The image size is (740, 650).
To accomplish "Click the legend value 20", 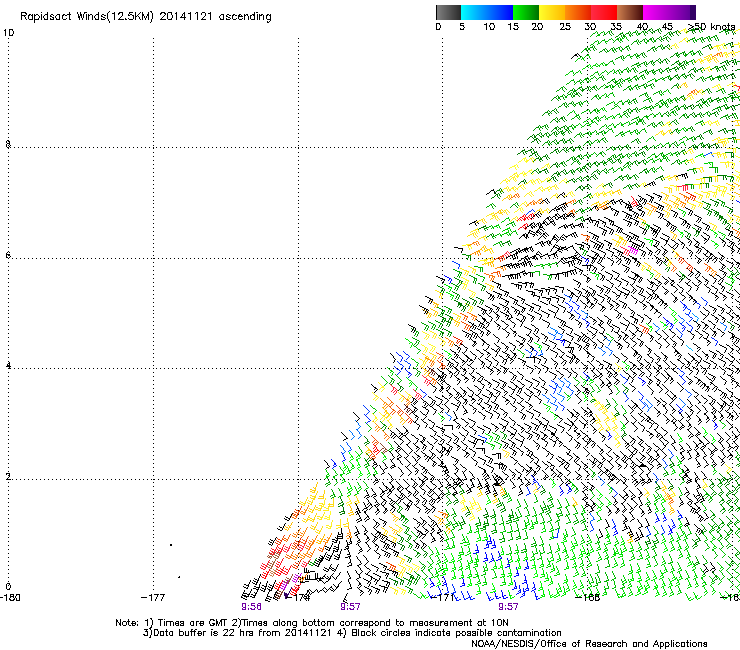I will click(x=537, y=27).
